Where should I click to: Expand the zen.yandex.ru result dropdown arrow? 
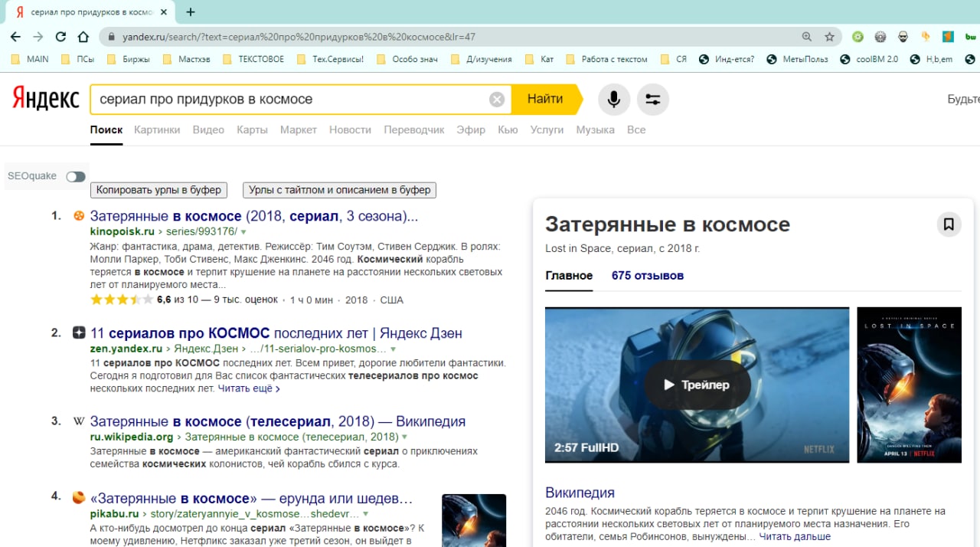393,349
